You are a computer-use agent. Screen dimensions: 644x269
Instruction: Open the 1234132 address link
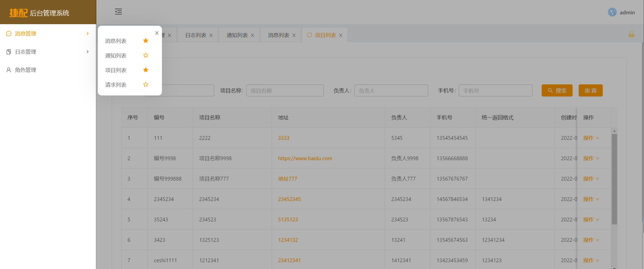(288, 240)
